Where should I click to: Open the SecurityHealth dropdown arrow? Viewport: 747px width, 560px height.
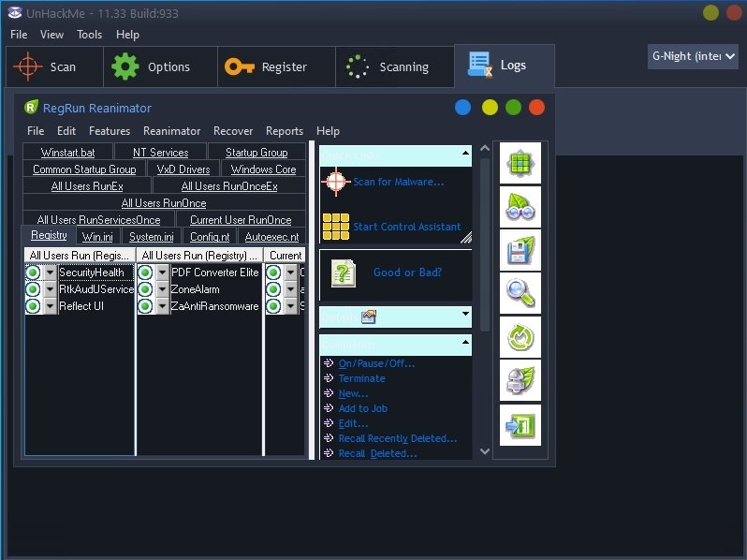[50, 273]
